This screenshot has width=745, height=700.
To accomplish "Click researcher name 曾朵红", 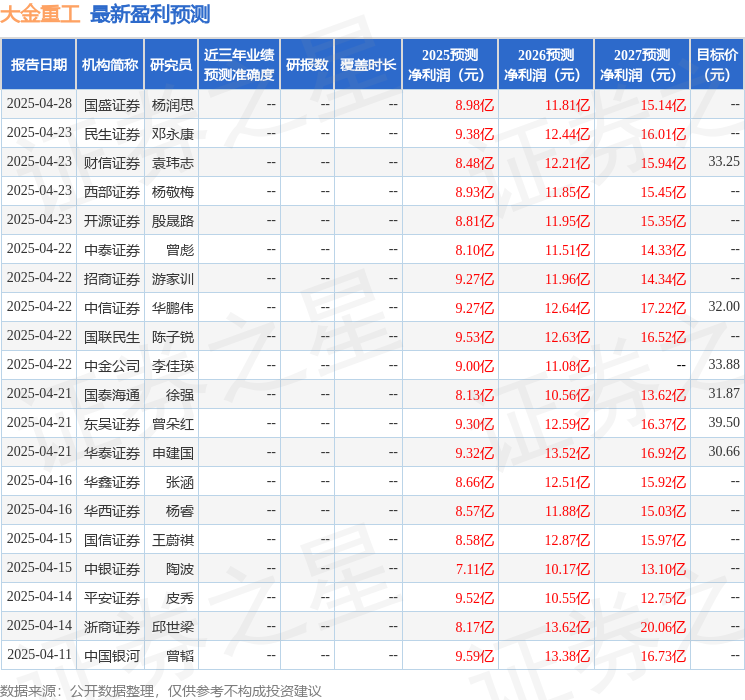I will pyautogui.click(x=172, y=424).
